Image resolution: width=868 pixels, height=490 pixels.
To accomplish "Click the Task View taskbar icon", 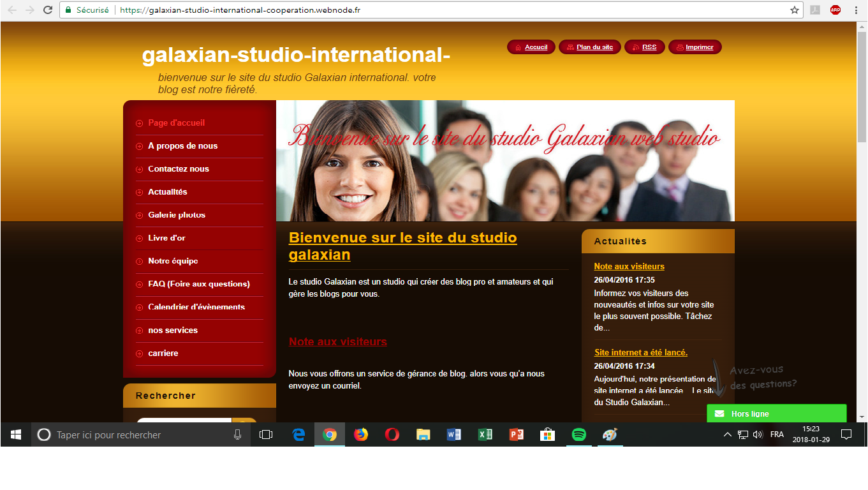I will coord(266,434).
